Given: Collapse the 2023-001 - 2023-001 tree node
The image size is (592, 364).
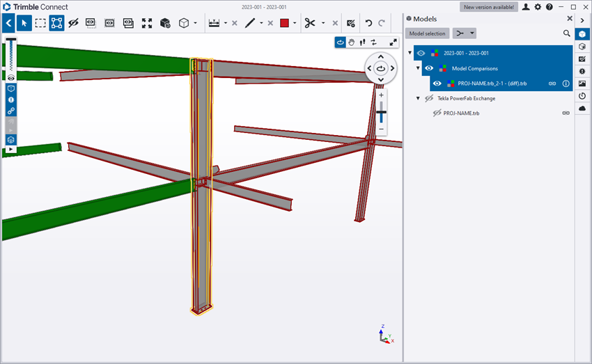Looking at the screenshot, I should tap(410, 53).
